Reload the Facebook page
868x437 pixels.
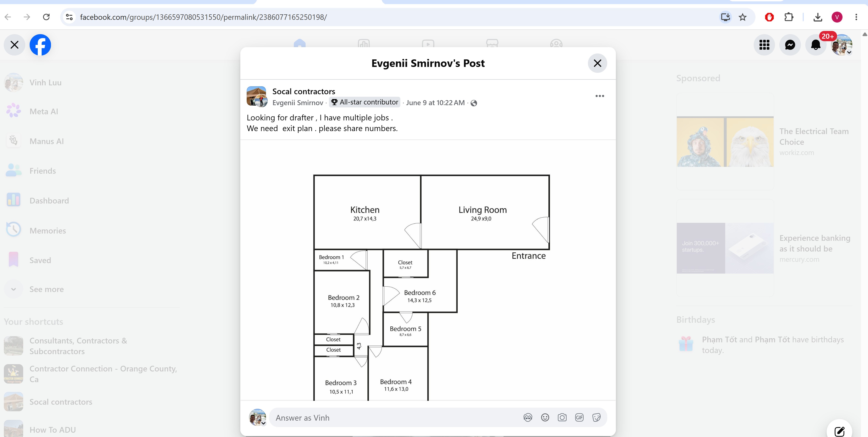[x=47, y=17]
